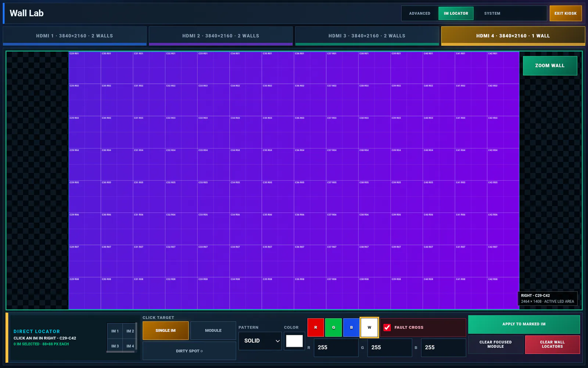Switch to HDMI 3 output tab
This screenshot has height=368, width=588.
pyautogui.click(x=367, y=36)
